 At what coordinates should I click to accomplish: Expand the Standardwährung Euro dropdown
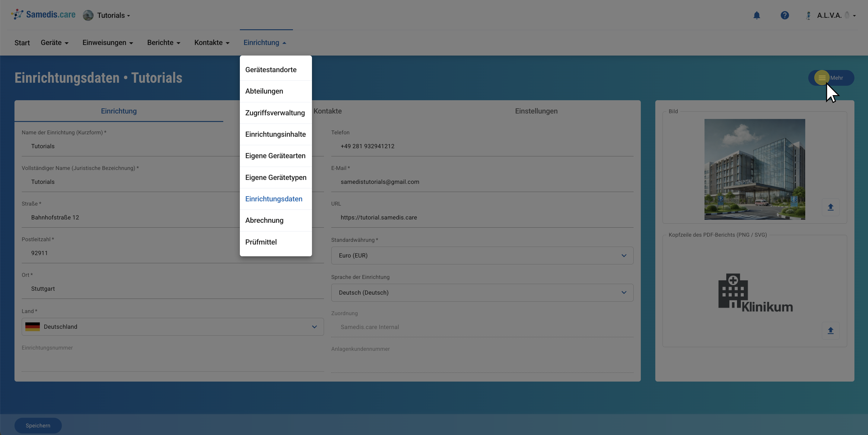coord(482,256)
